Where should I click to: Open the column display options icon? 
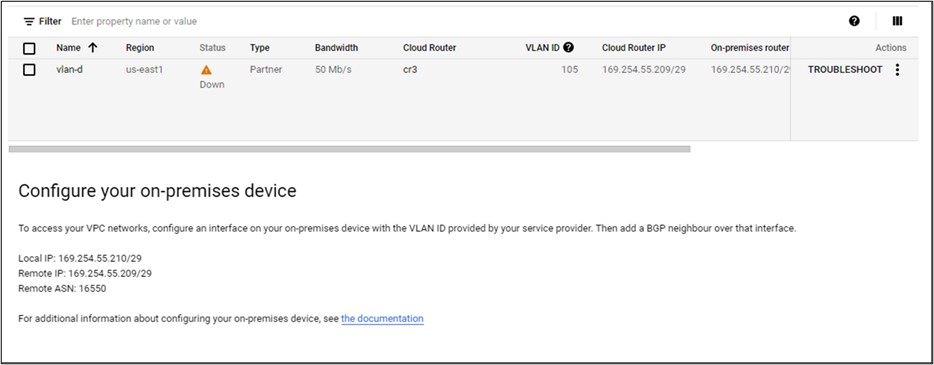pos(897,21)
